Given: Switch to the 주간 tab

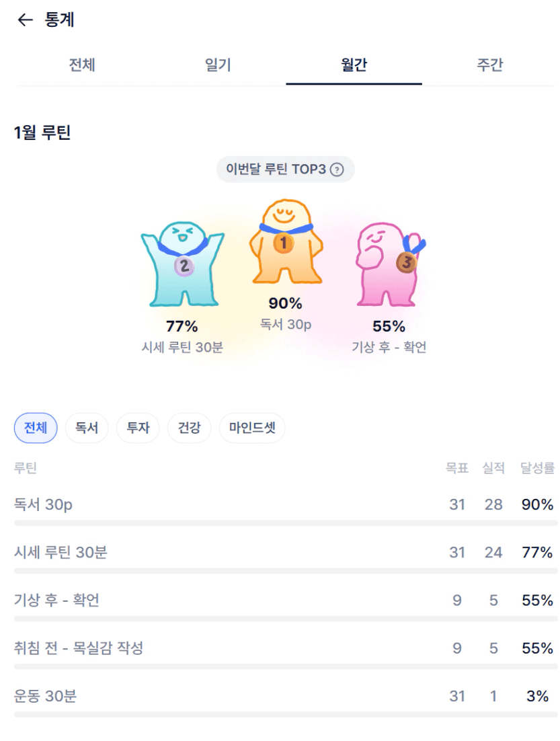Looking at the screenshot, I should pos(489,65).
